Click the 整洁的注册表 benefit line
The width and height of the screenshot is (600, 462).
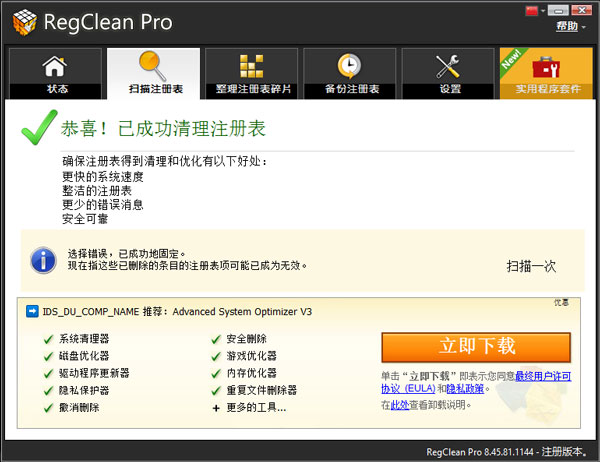(97, 191)
